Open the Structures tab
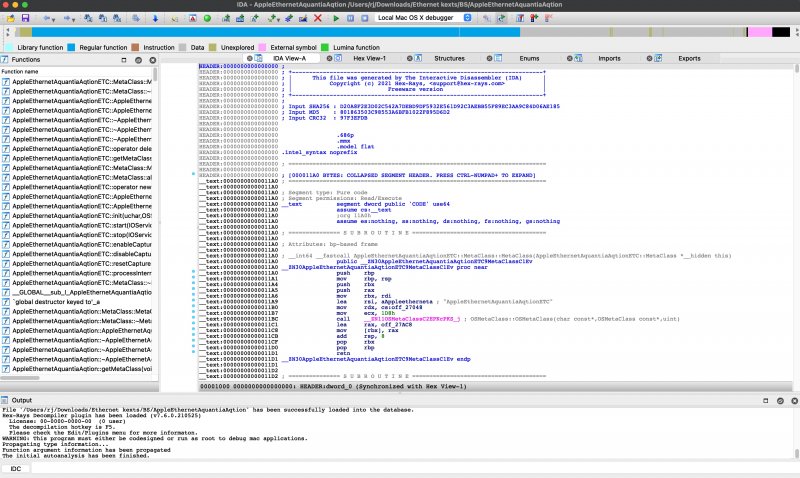The height and width of the screenshot is (478, 800). (x=449, y=59)
